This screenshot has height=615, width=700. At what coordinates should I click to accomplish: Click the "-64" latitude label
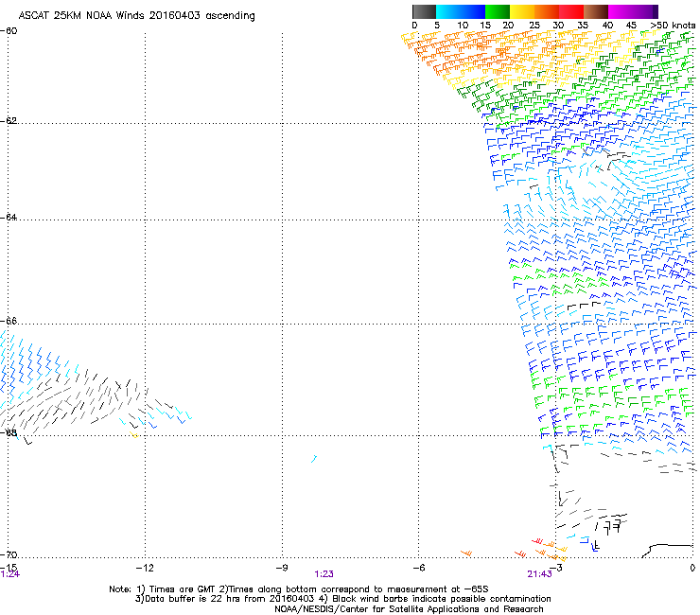tap(9, 217)
